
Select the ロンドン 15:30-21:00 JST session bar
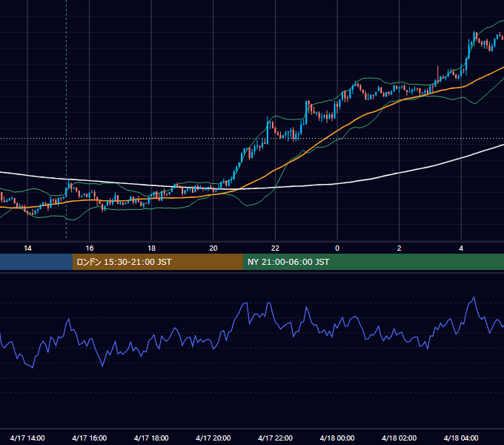pos(157,262)
